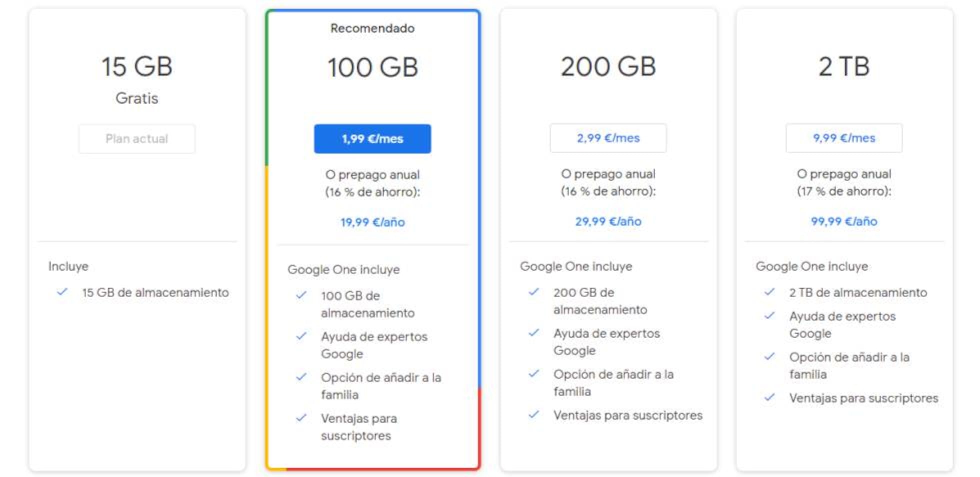Screen dimensions: 980x477
Task: Open the 19,99 €/año annual prepay link
Action: coord(372,222)
